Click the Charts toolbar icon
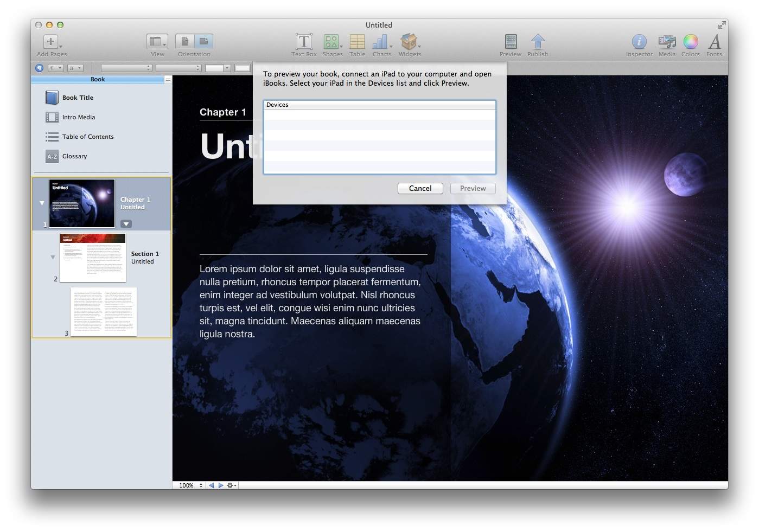759x532 pixels. [380, 42]
